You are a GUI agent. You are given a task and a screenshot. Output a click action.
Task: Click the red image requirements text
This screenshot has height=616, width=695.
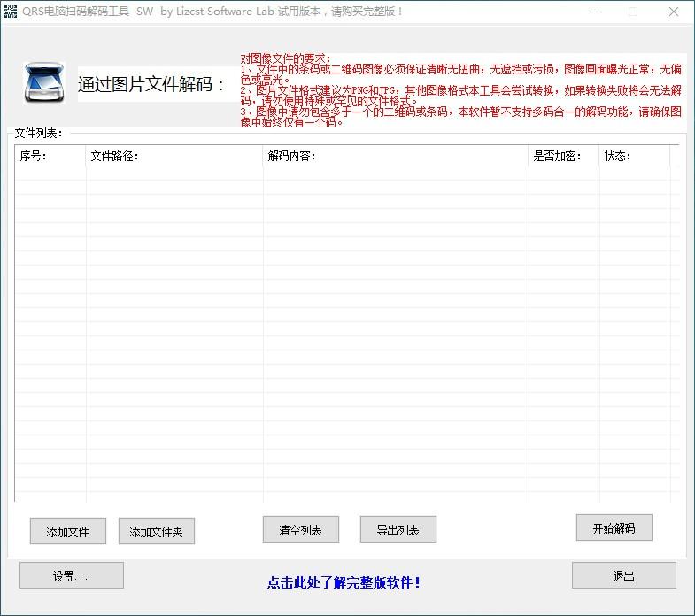click(x=460, y=90)
